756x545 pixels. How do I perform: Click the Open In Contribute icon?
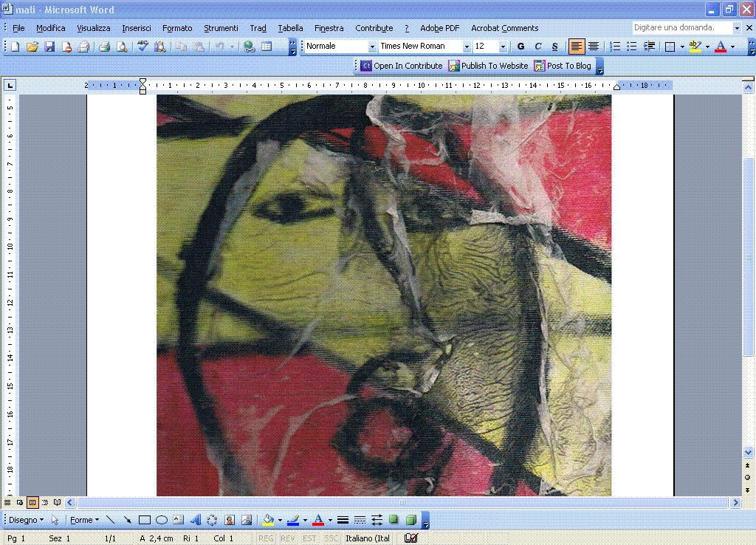pyautogui.click(x=366, y=66)
